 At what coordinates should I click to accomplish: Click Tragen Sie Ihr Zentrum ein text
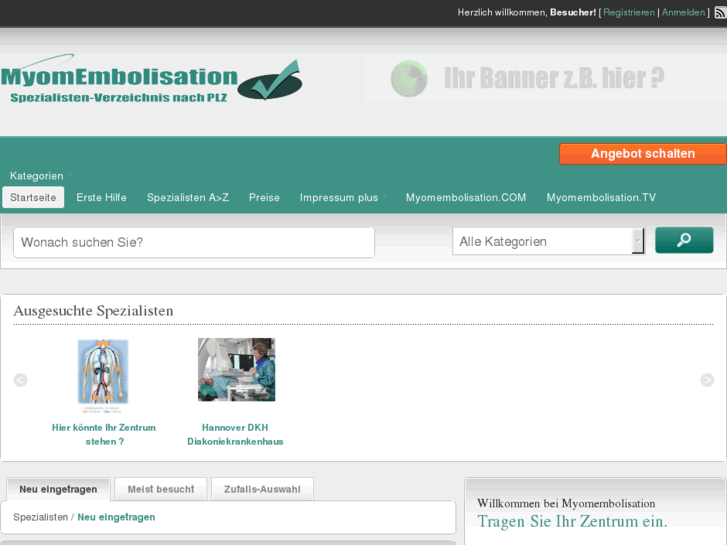(x=573, y=522)
